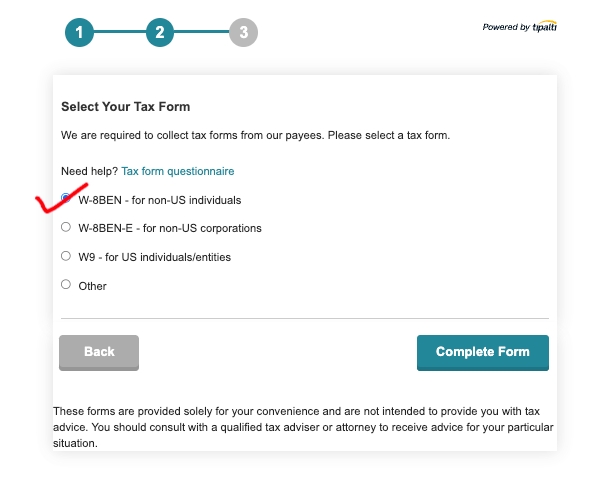Viewport: 603px width, 480px height.
Task: Click the Complete Form button
Action: [x=483, y=353]
